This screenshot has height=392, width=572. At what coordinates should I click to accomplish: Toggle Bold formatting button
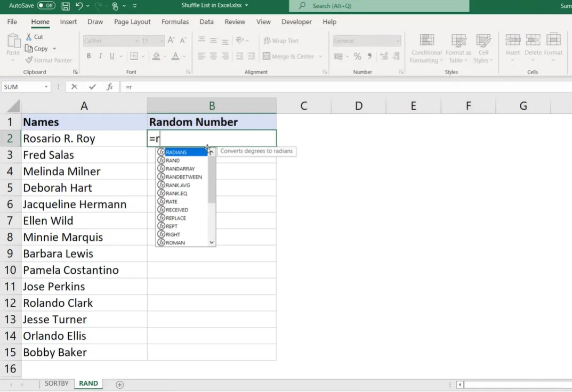click(x=88, y=56)
